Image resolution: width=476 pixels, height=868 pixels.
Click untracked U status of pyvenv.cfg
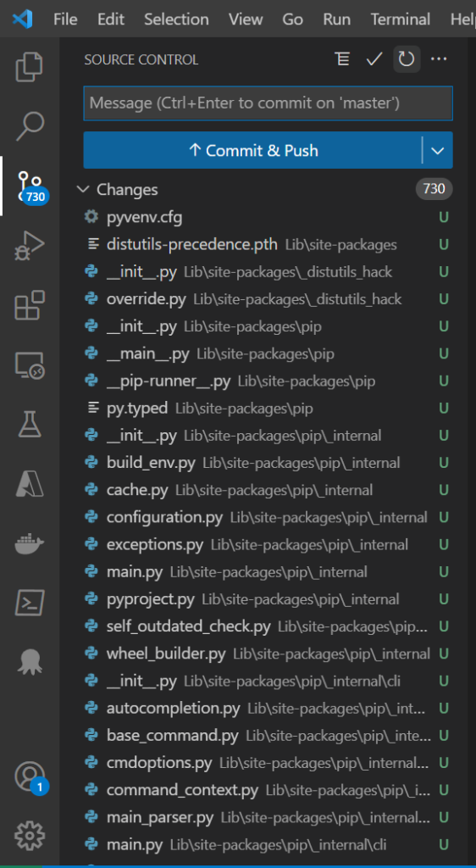pos(443,217)
